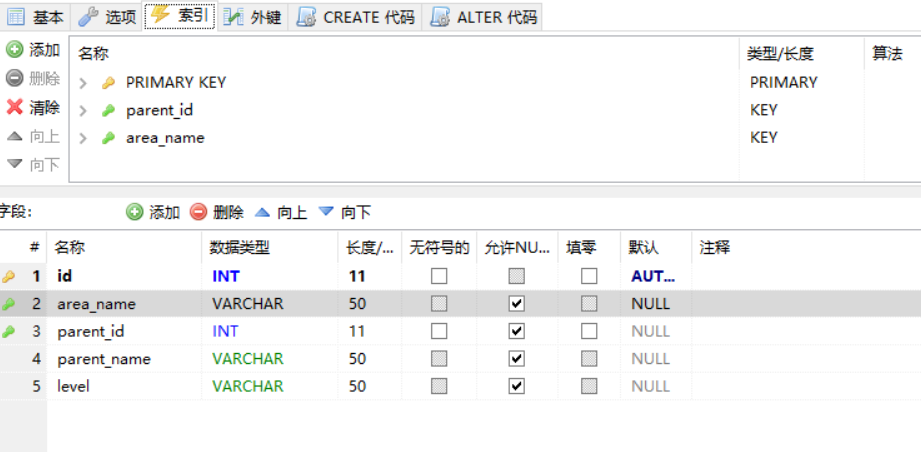Click AUT... default value of id

653,276
